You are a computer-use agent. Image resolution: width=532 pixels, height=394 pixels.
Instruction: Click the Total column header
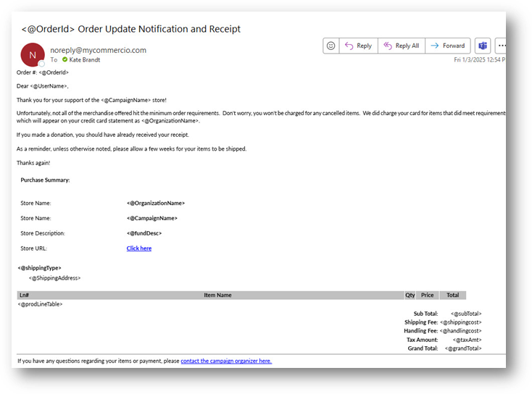tap(452, 295)
